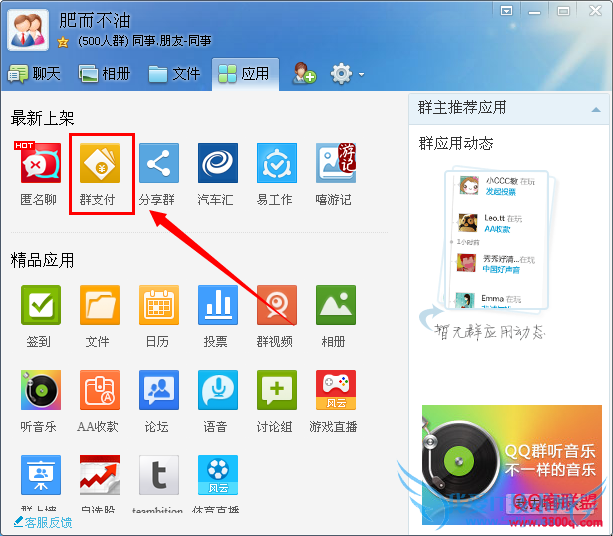Launch the 听音乐 music app
The height and width of the screenshot is (536, 613).
(41, 390)
